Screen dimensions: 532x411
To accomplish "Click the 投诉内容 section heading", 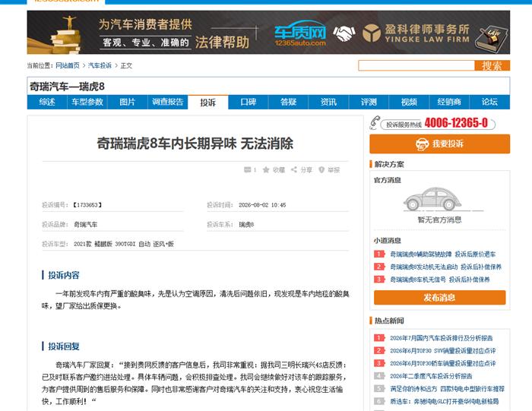I will tap(63, 275).
